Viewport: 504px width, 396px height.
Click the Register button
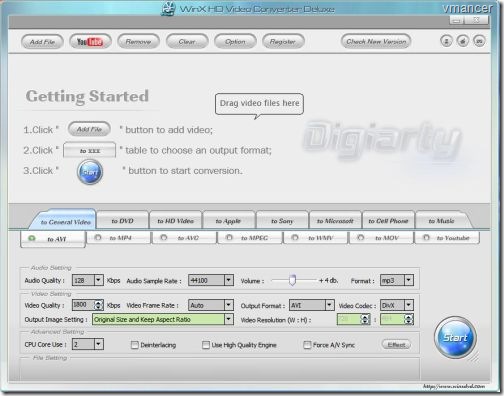[283, 42]
